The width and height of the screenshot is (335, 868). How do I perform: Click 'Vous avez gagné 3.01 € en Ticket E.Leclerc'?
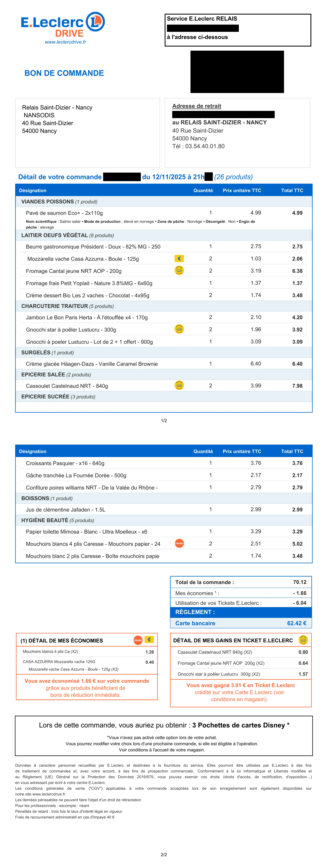[x=241, y=685]
